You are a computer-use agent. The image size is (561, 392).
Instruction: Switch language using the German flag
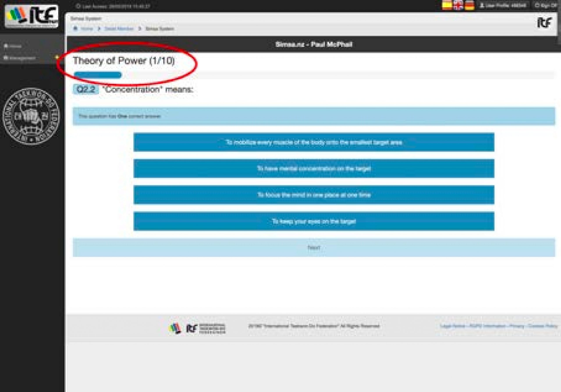469,5
